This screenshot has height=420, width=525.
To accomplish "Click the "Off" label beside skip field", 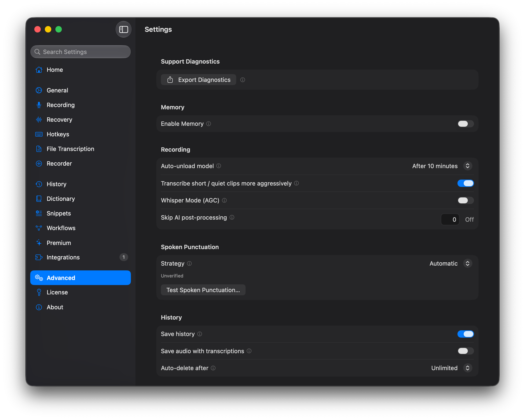I will point(469,220).
